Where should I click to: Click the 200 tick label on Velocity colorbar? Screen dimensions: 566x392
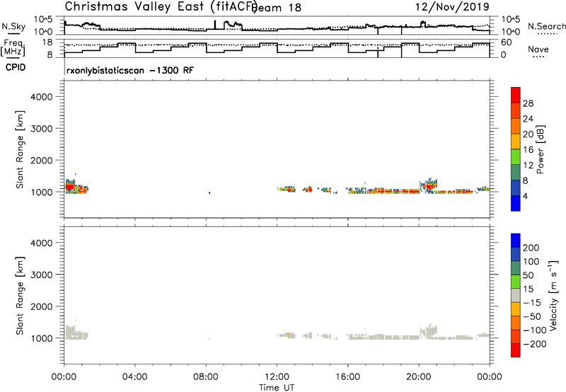531,248
